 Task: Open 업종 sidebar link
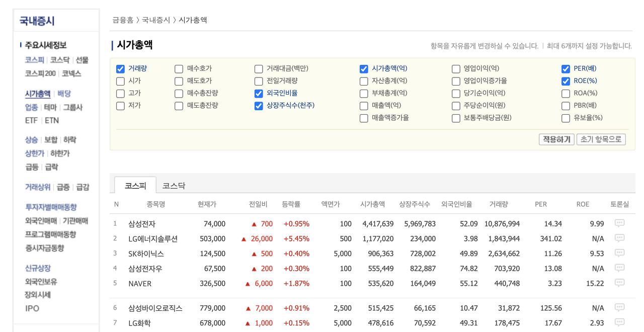pyautogui.click(x=31, y=107)
